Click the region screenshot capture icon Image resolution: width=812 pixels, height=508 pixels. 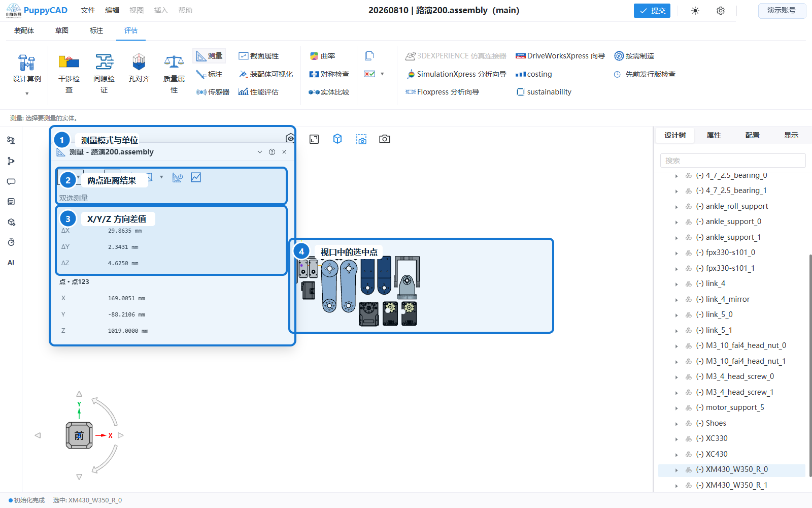[x=361, y=139]
